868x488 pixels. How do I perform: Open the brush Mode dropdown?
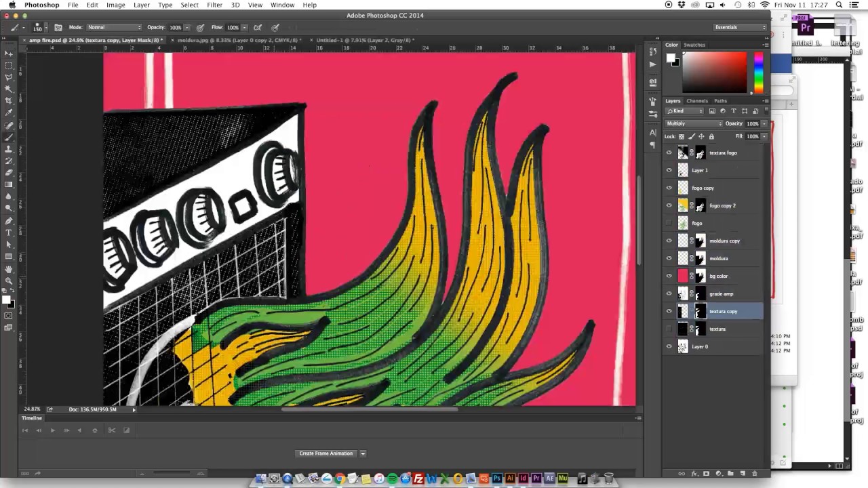pyautogui.click(x=114, y=27)
